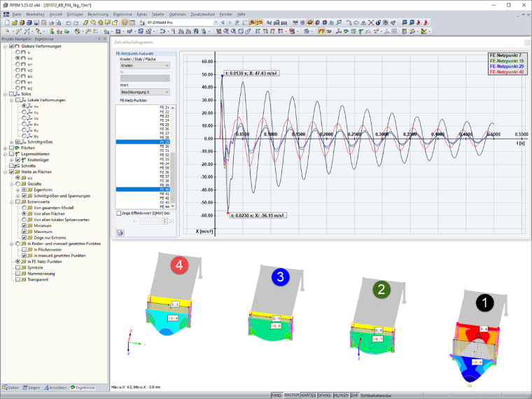The height and width of the screenshot is (399, 532).
Task: Go to previous load case arrow
Action: point(223,22)
